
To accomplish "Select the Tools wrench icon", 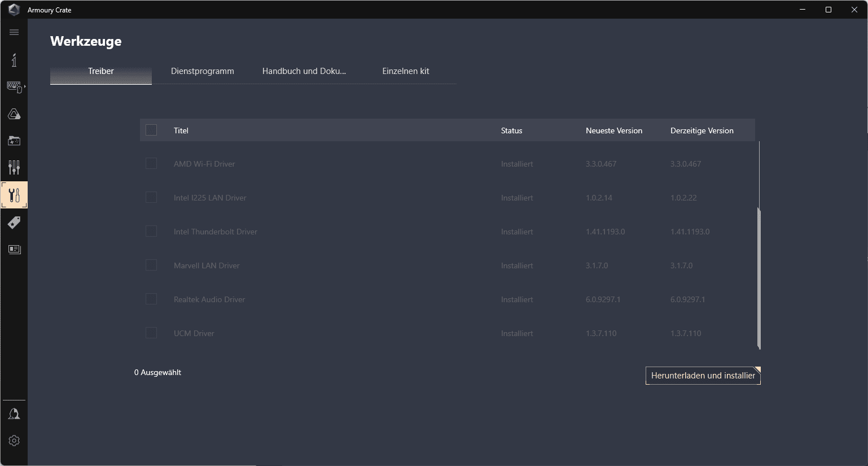I will point(14,195).
